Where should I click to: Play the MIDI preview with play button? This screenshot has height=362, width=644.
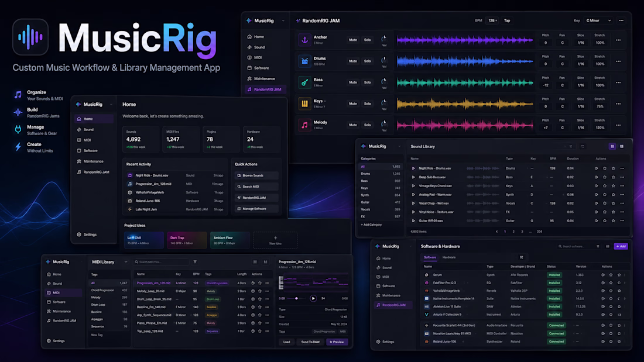point(313,298)
